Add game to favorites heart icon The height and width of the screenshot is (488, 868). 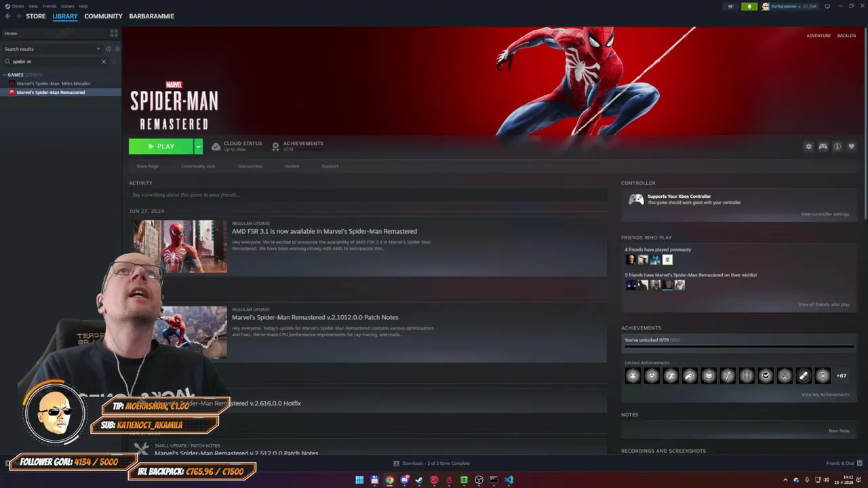tap(851, 146)
